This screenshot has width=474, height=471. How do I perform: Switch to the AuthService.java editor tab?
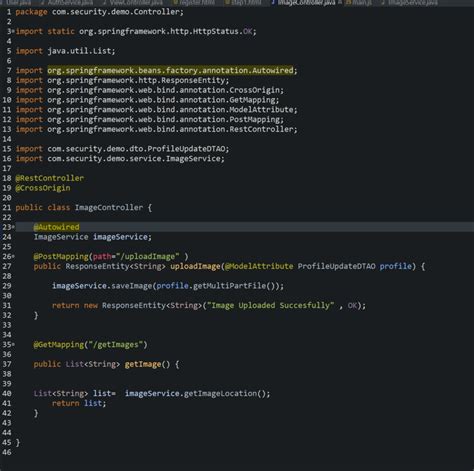pyautogui.click(x=68, y=3)
